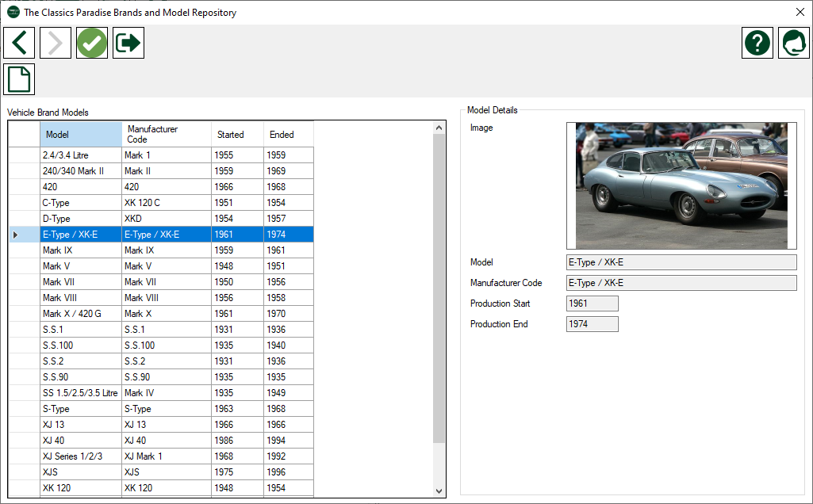Click the Manufacturer Code field in Model Details
The height and width of the screenshot is (504, 813).
pos(681,283)
